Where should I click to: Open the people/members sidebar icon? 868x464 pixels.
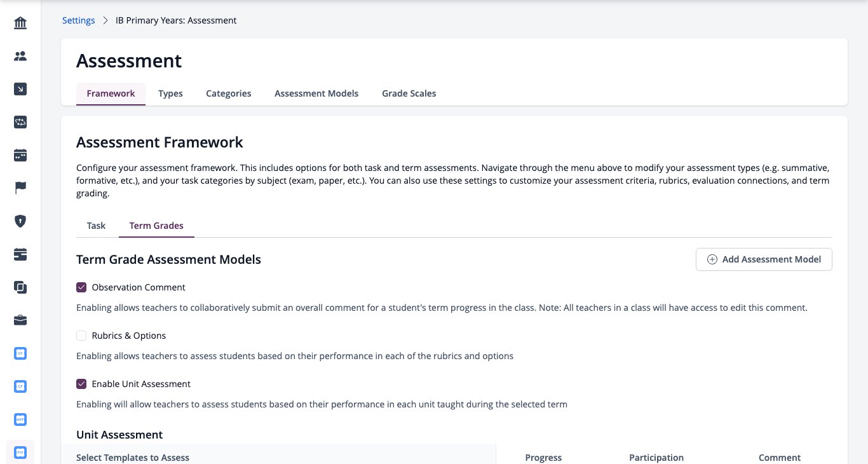click(x=20, y=57)
